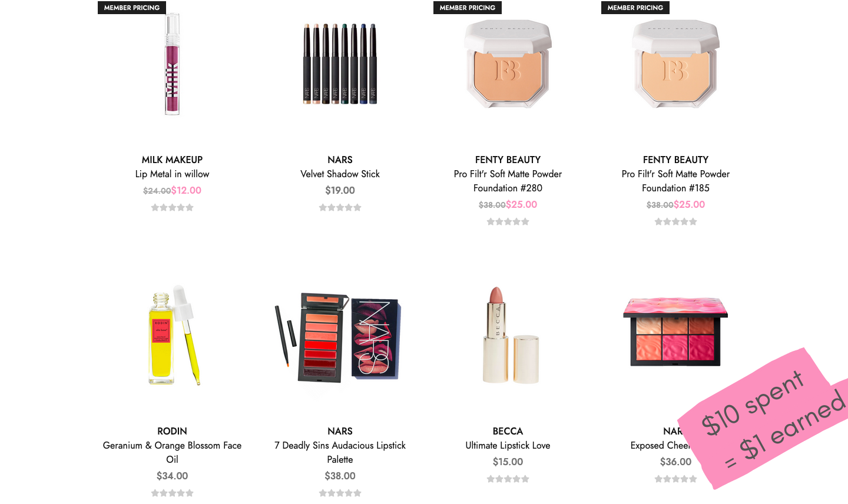Open the 'Velvet Shadow Stick' product link
This screenshot has height=504, width=848.
point(340,174)
